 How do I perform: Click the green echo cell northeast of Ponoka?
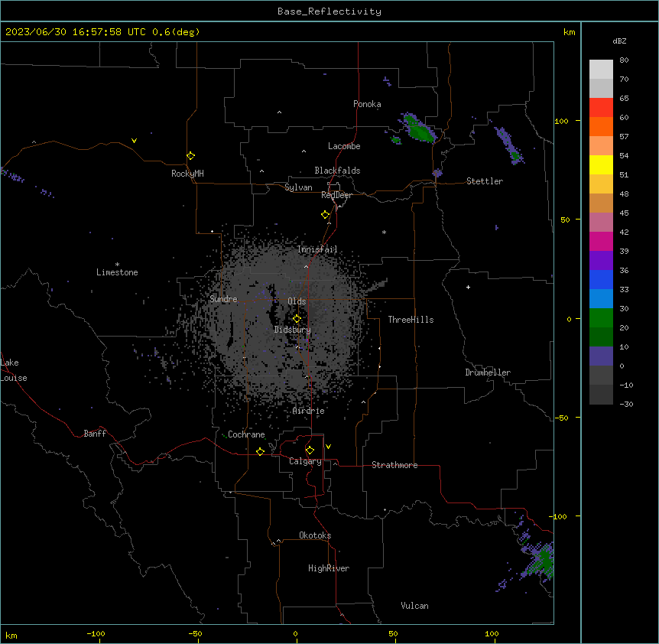(x=419, y=129)
